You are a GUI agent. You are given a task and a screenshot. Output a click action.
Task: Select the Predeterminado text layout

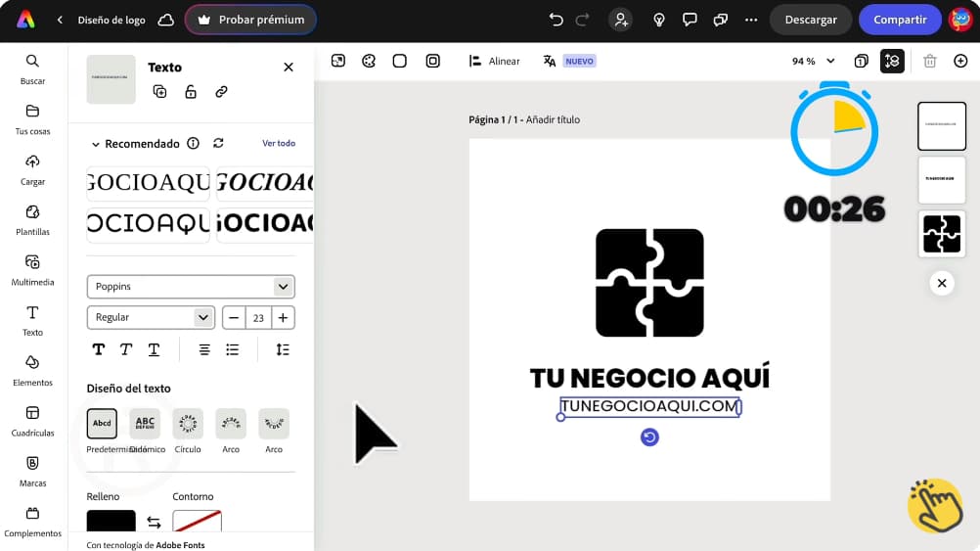click(102, 424)
